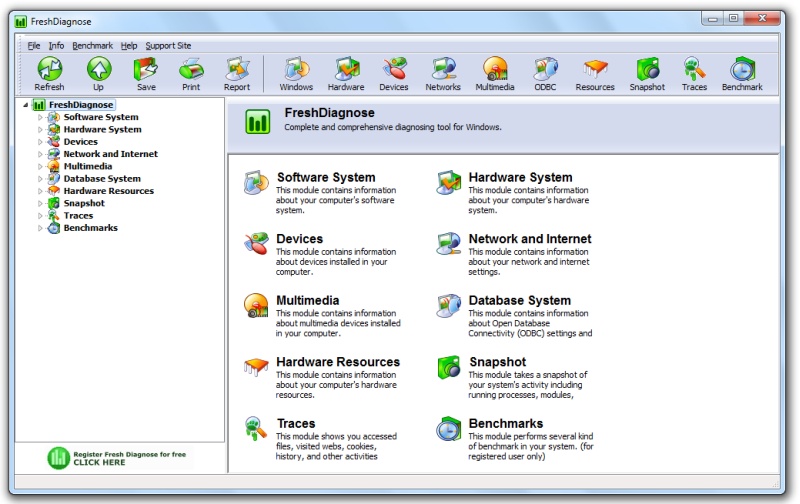This screenshot has height=504, width=800.
Task: Click Register Fresh Diagnose CLICK HERE banner
Action: click(x=120, y=458)
